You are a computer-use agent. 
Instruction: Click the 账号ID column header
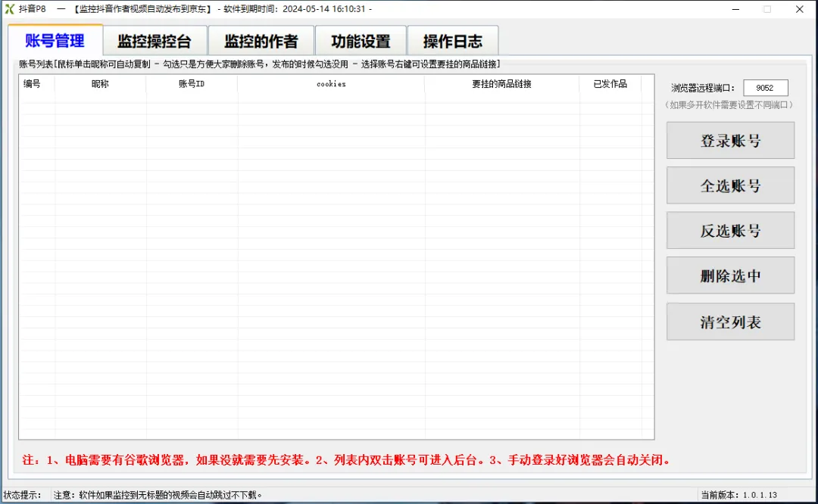pos(192,84)
